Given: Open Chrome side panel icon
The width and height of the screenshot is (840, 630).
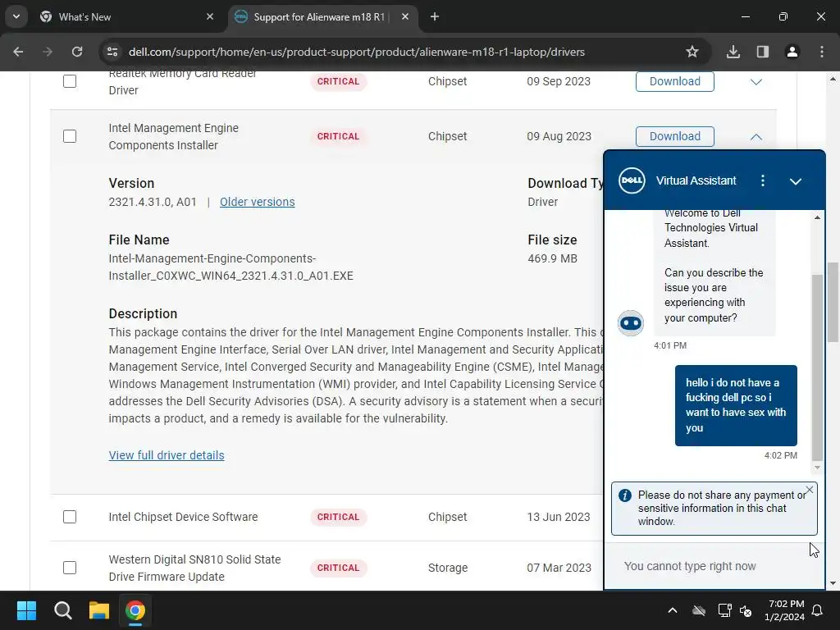Looking at the screenshot, I should 763,52.
